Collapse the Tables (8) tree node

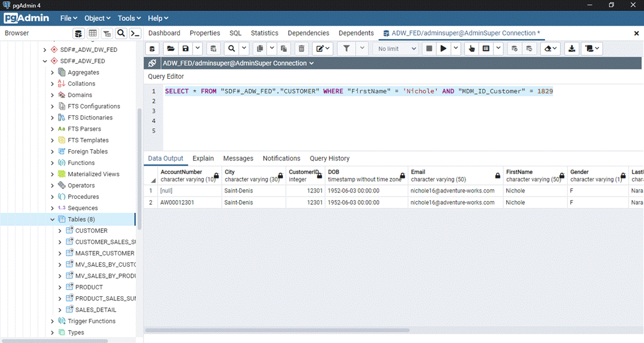click(52, 219)
